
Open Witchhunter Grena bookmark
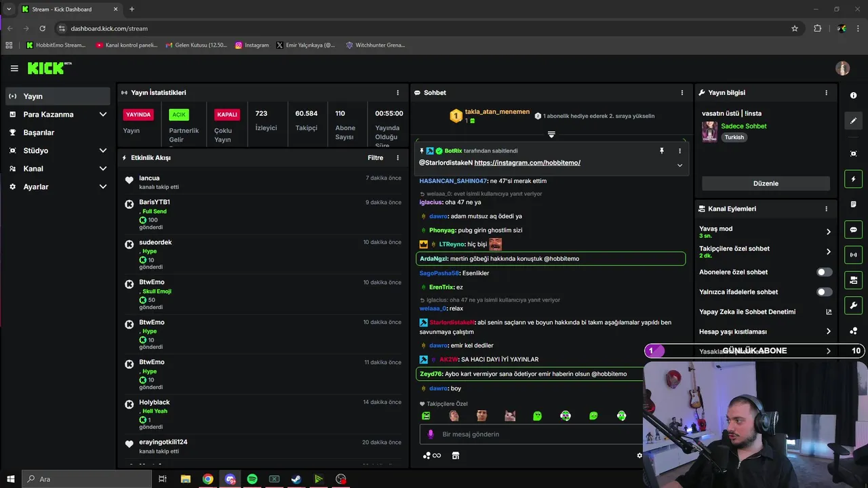pos(375,45)
